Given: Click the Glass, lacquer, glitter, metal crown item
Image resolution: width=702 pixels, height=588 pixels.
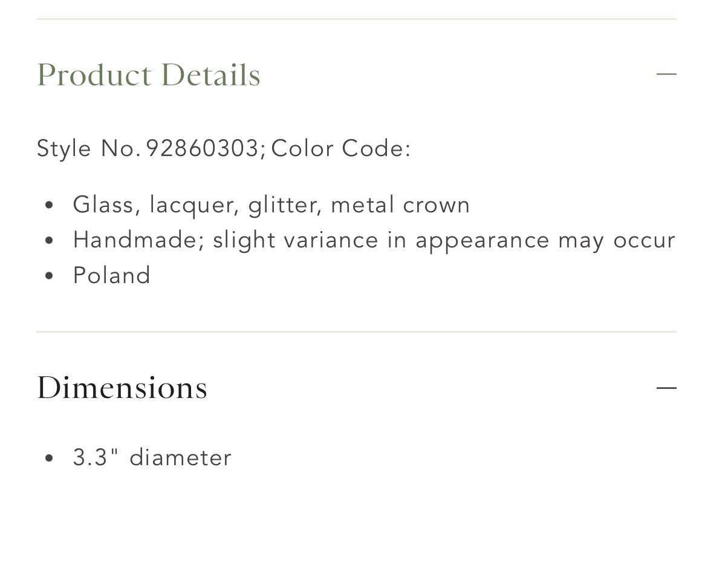Looking at the screenshot, I should [271, 205].
